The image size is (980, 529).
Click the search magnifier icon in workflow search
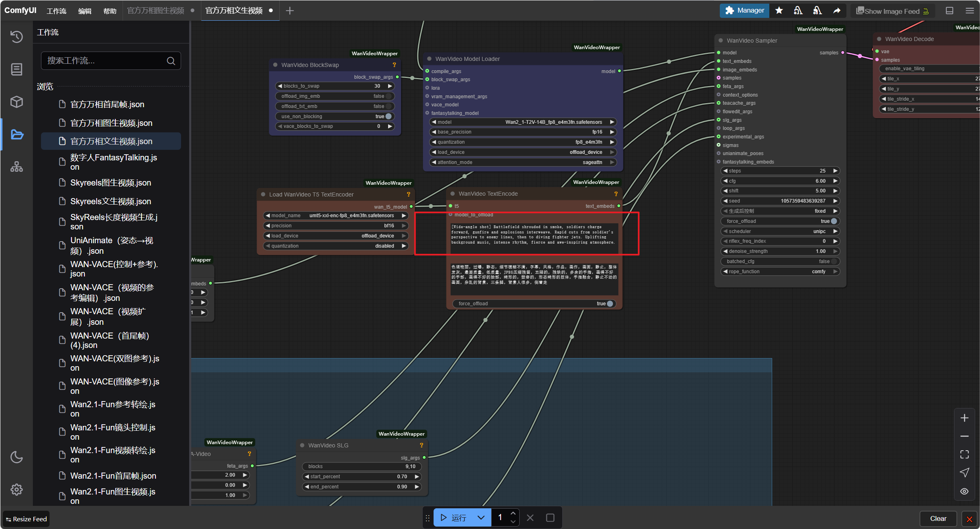tap(171, 61)
